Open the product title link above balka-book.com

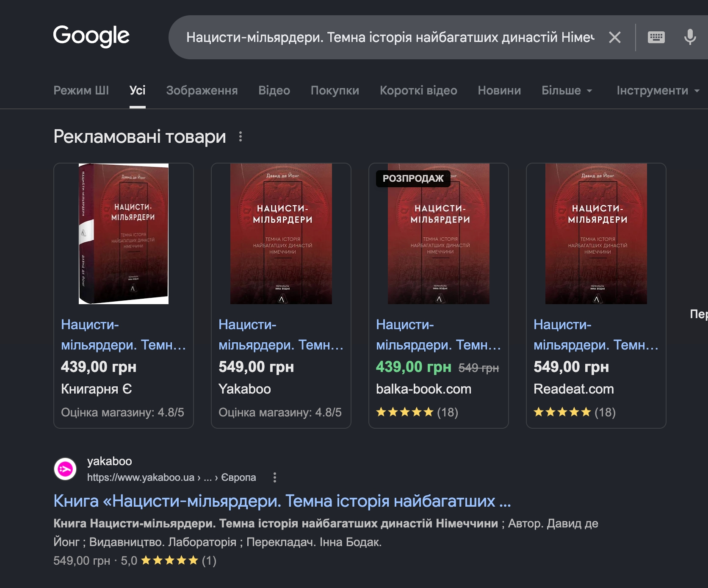[x=438, y=335]
